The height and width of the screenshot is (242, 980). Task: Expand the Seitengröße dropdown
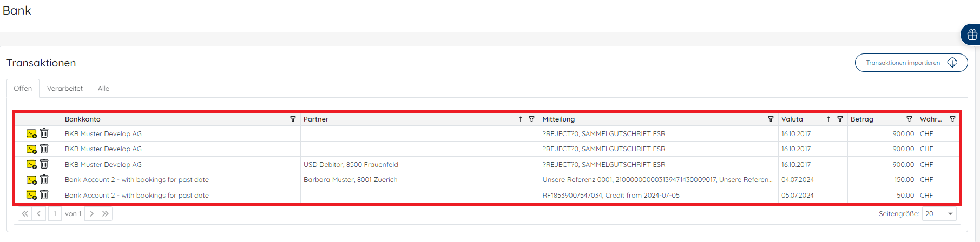click(x=950, y=214)
